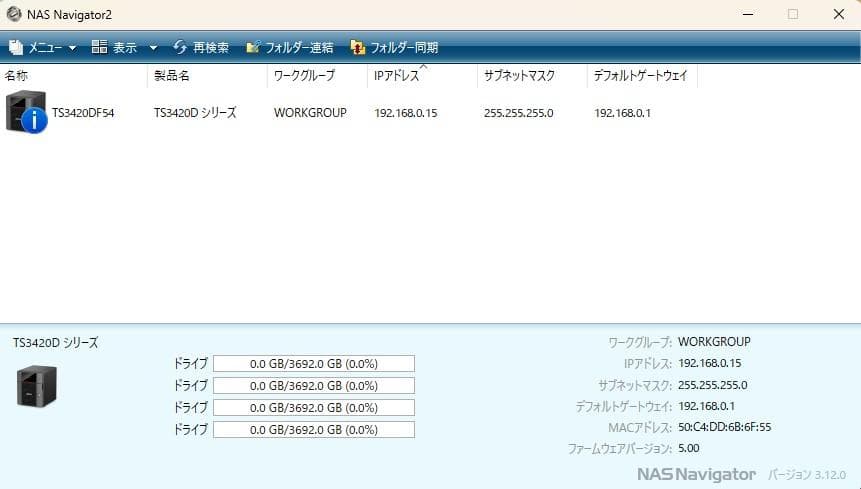This screenshot has width=861, height=489.
Task: Click 255.255.255.0 cell in device row
Action: pyautogui.click(x=518, y=113)
